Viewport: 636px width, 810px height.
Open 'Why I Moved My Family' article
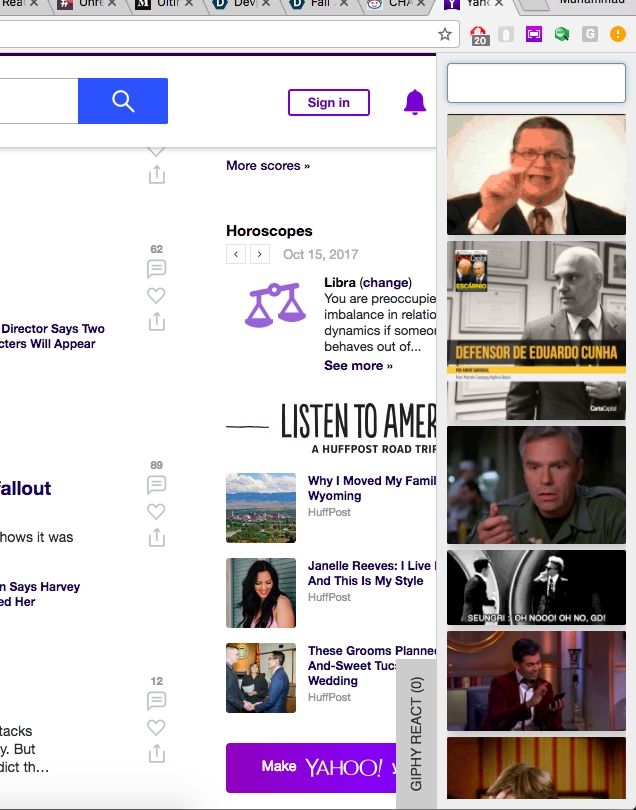click(371, 488)
